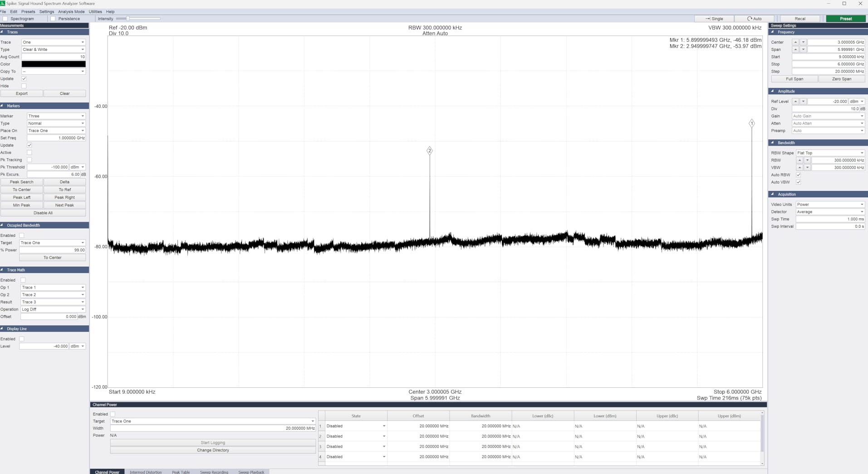
Task: Raise Ref Level with the up arrow
Action: 795,102
